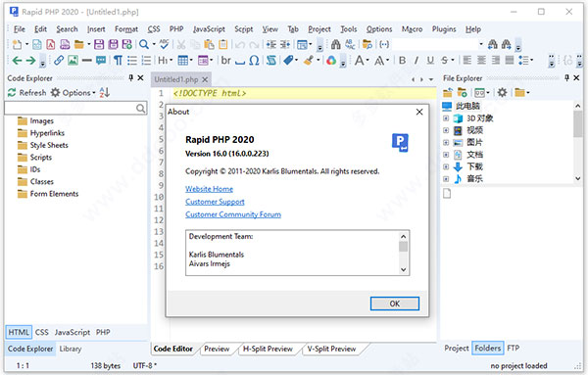This screenshot has height=375, width=588.
Task: Click OK in the About dialog
Action: [395, 304]
